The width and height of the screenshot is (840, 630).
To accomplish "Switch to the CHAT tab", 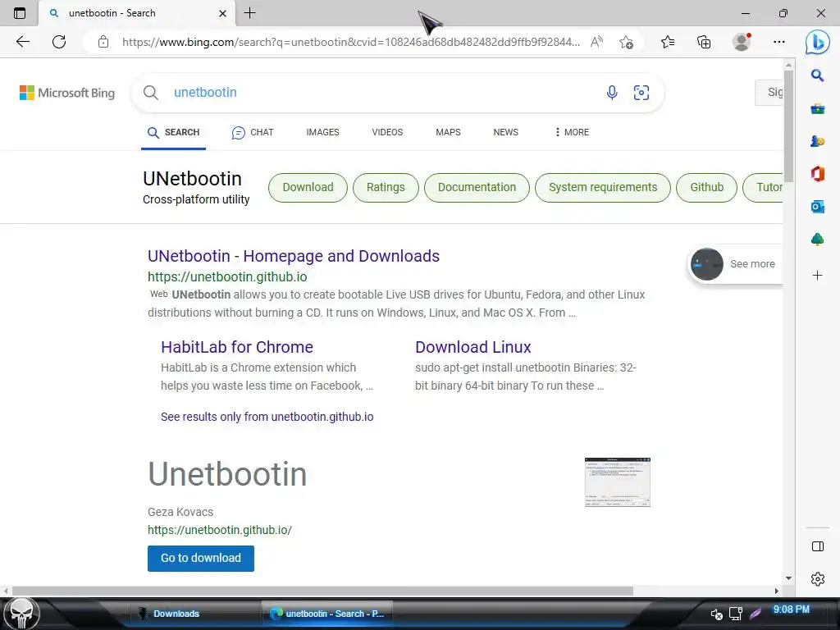I will click(x=253, y=132).
